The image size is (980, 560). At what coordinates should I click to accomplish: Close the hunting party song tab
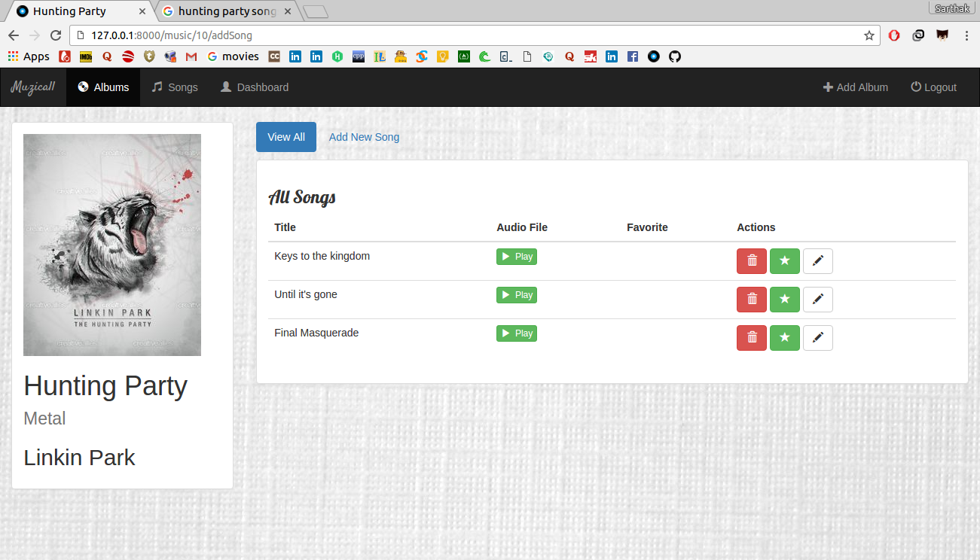pyautogui.click(x=287, y=11)
